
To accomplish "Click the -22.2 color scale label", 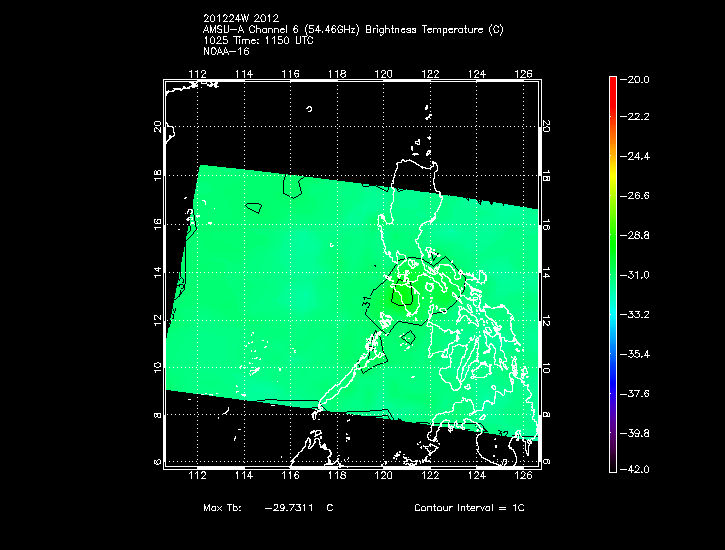I will pos(634,116).
